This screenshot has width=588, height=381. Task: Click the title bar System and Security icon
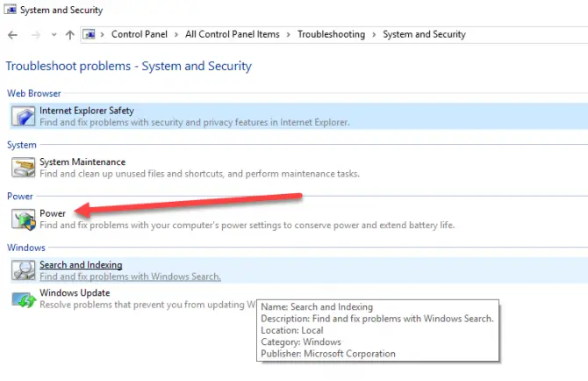tap(11, 10)
